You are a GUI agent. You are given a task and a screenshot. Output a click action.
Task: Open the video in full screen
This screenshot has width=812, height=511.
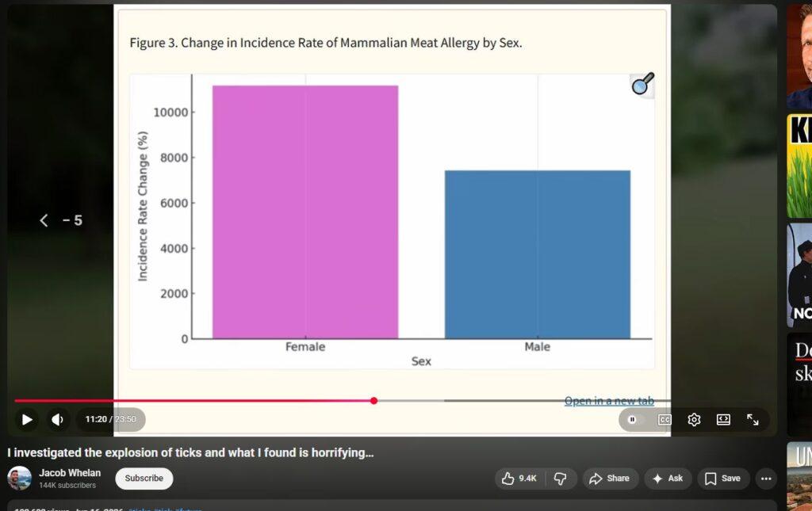click(753, 419)
